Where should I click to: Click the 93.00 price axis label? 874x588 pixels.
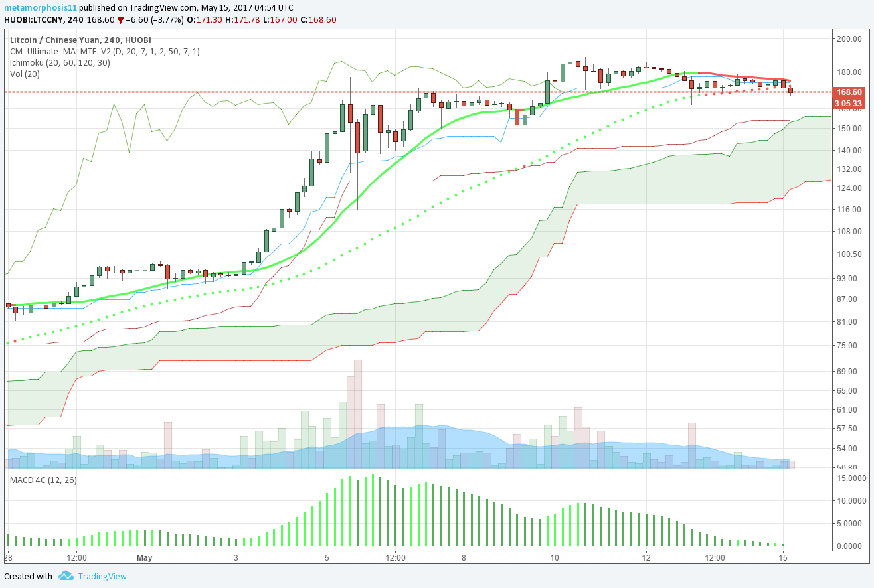[847, 277]
